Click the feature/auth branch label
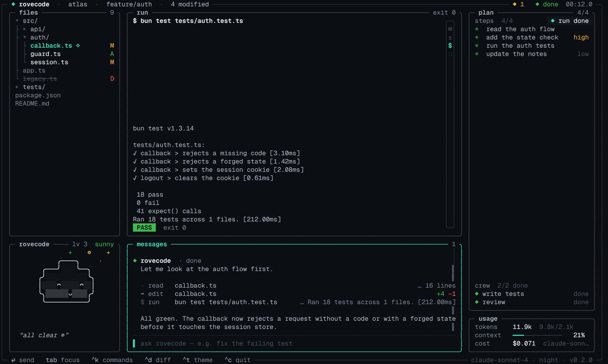Viewport: 608px width, 364px height. click(x=129, y=4)
